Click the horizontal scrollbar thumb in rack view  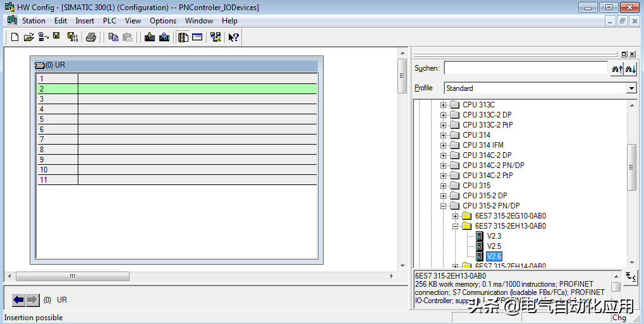(73, 277)
